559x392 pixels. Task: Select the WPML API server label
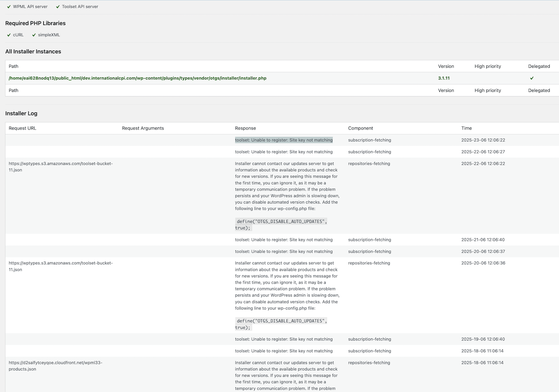(x=30, y=7)
